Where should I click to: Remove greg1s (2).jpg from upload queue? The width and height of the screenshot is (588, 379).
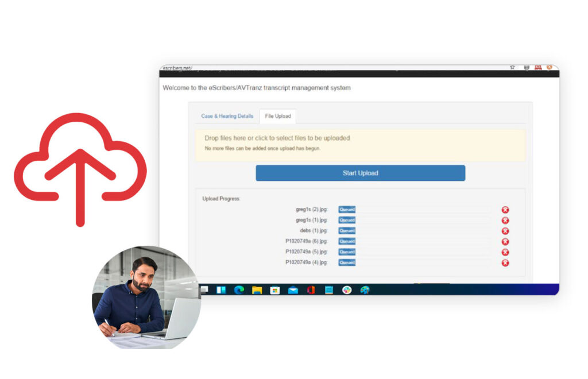505,210
